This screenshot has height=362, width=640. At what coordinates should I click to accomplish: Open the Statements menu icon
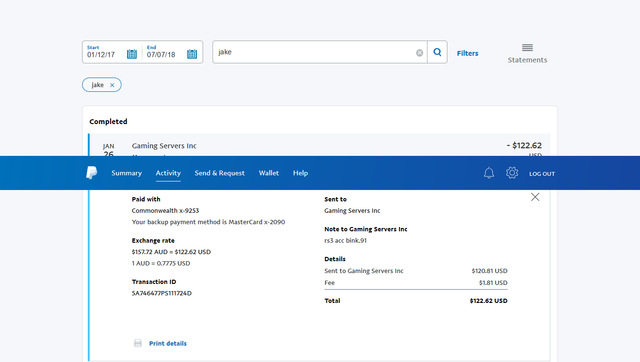point(527,48)
